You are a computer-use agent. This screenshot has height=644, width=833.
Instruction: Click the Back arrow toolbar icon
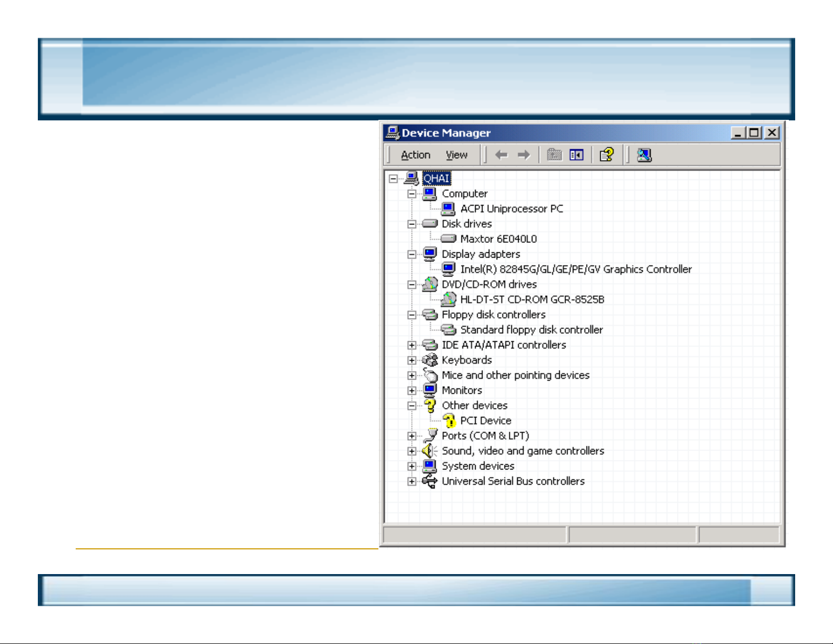(501, 155)
